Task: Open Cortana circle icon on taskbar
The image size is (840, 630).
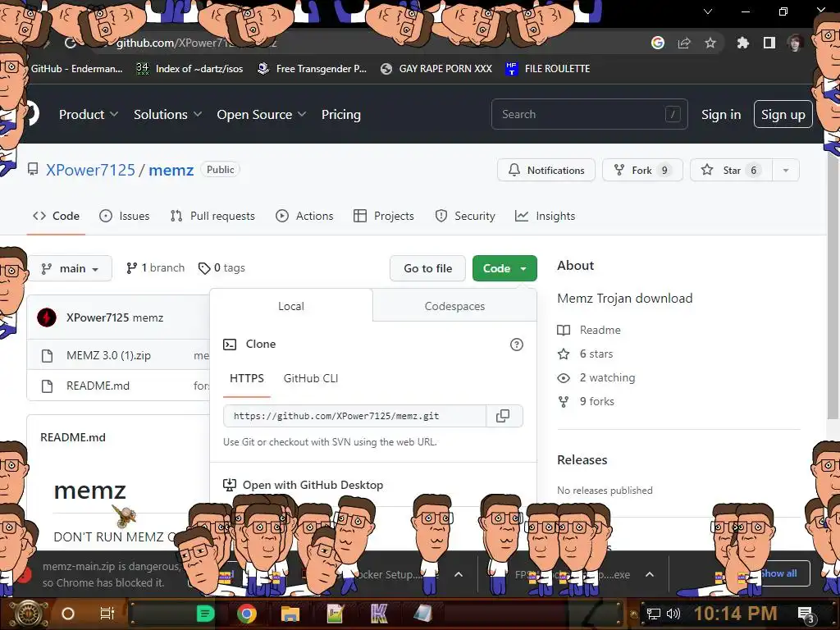Action: pos(68,614)
